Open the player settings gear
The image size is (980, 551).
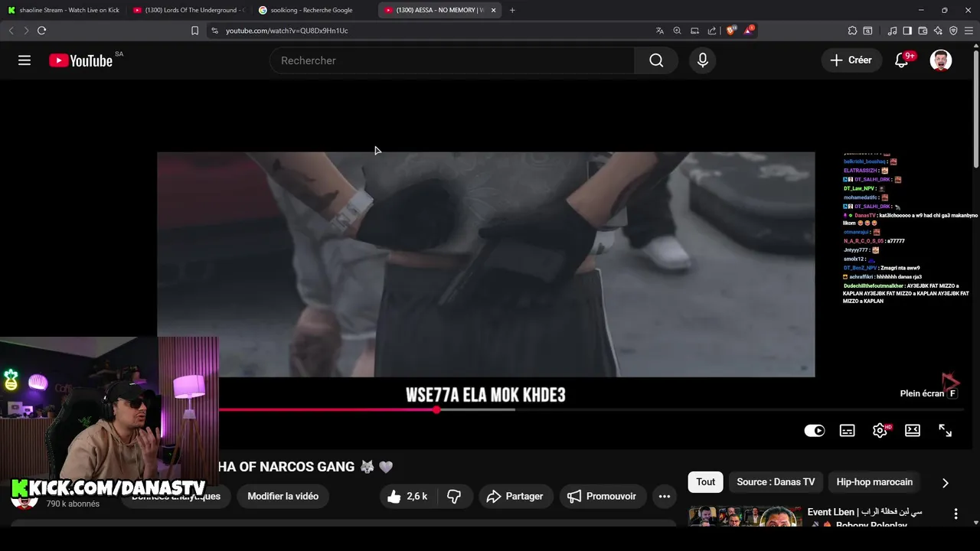[x=880, y=430]
